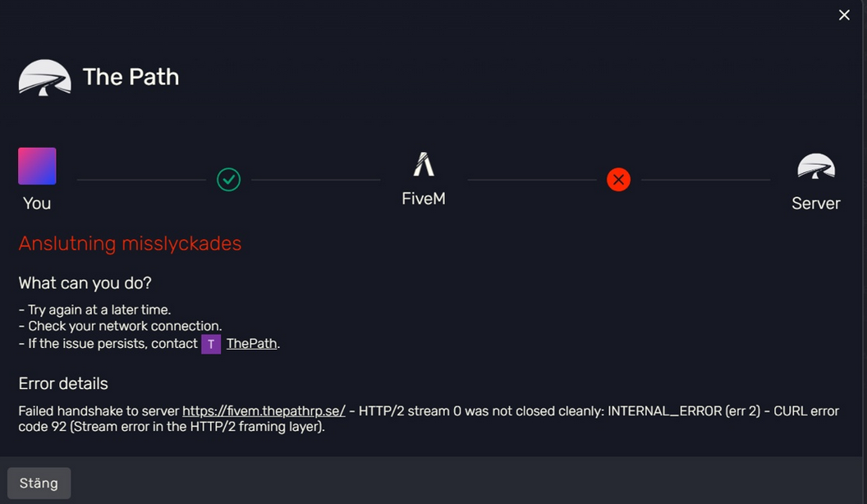Click the "You" label under the avatar

(x=37, y=204)
